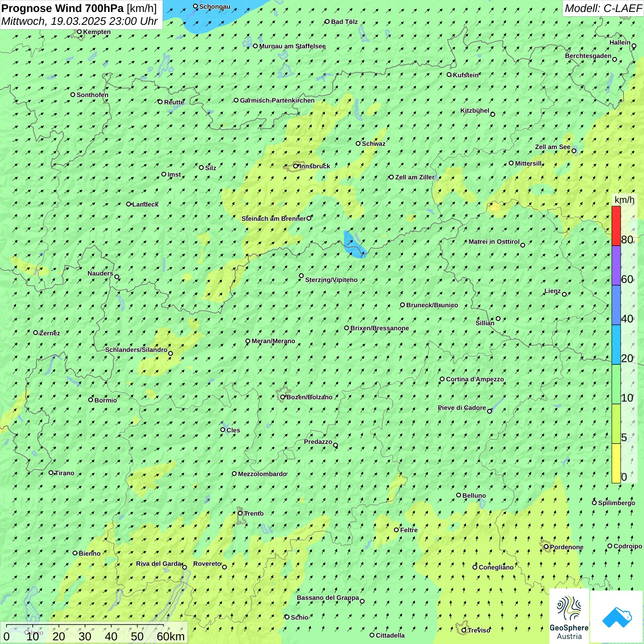Image resolution: width=644 pixels, height=644 pixels.
Task: Click the Kufstein city marker
Action: click(x=449, y=75)
